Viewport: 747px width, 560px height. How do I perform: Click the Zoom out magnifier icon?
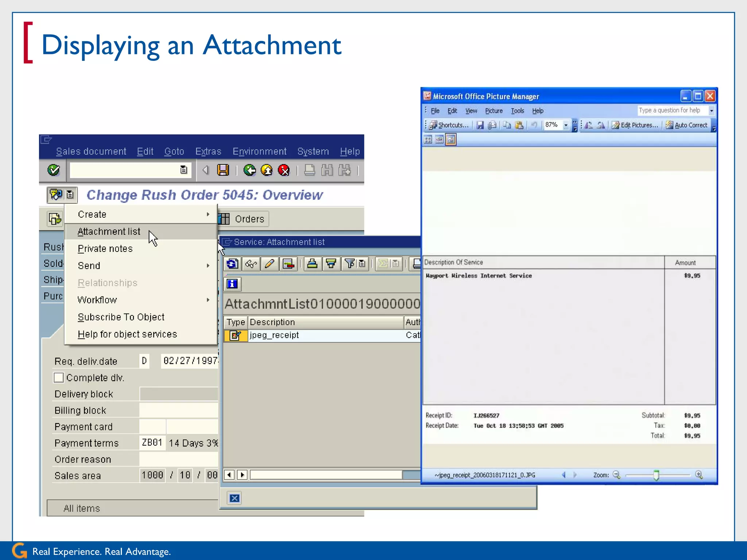pyautogui.click(x=617, y=475)
